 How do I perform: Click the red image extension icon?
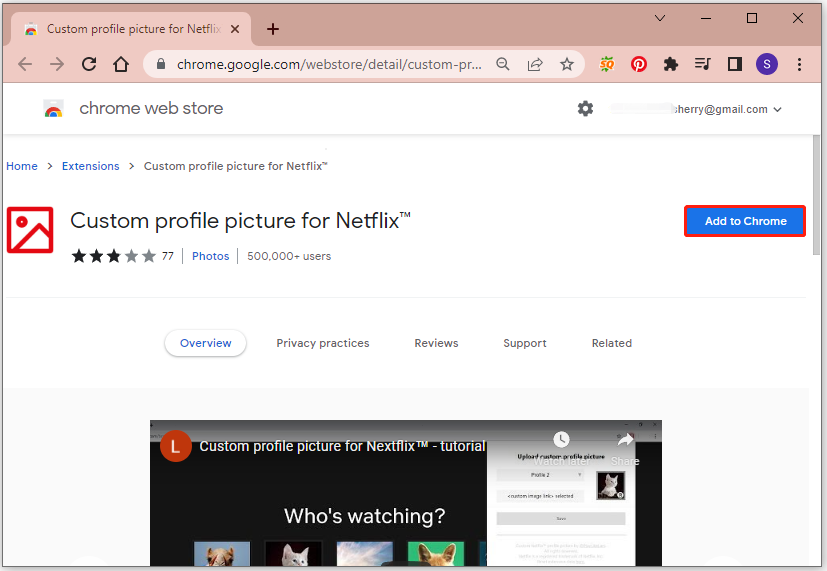coord(30,230)
